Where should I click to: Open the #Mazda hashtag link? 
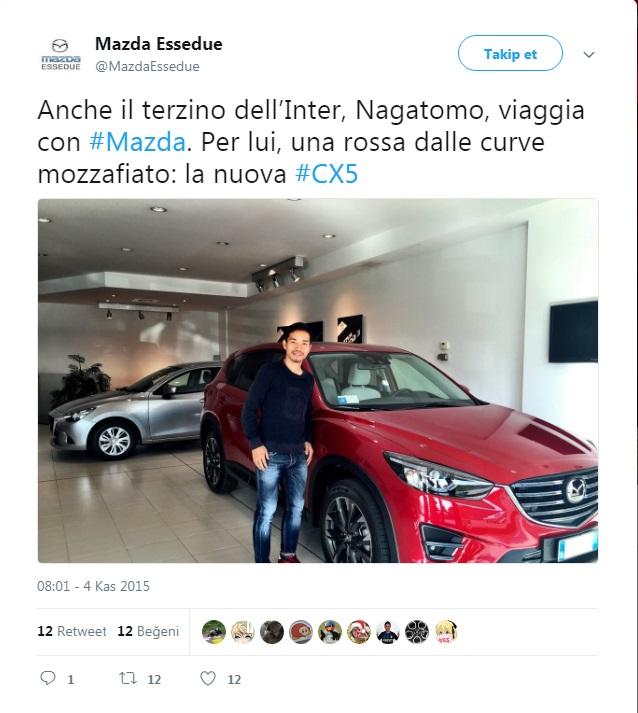(137, 142)
